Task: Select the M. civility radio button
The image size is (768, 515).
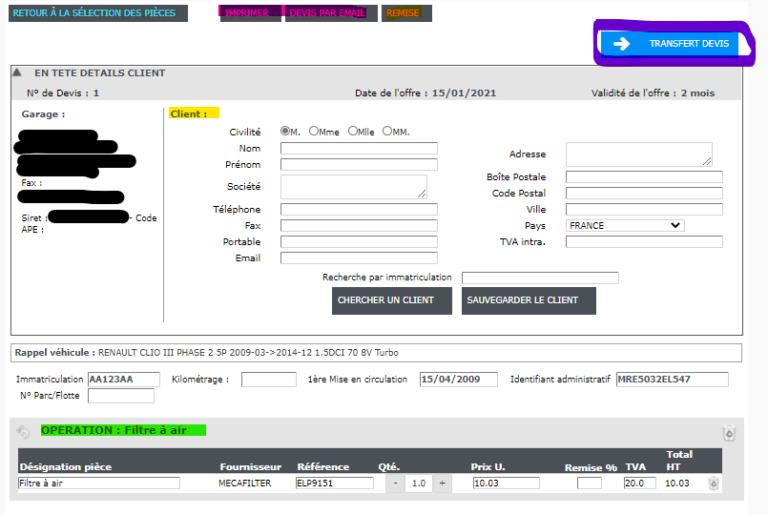Action: [x=286, y=131]
